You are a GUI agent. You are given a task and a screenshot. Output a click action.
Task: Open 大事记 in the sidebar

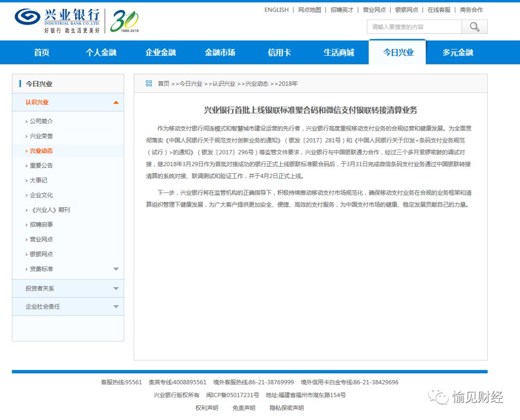point(39,181)
